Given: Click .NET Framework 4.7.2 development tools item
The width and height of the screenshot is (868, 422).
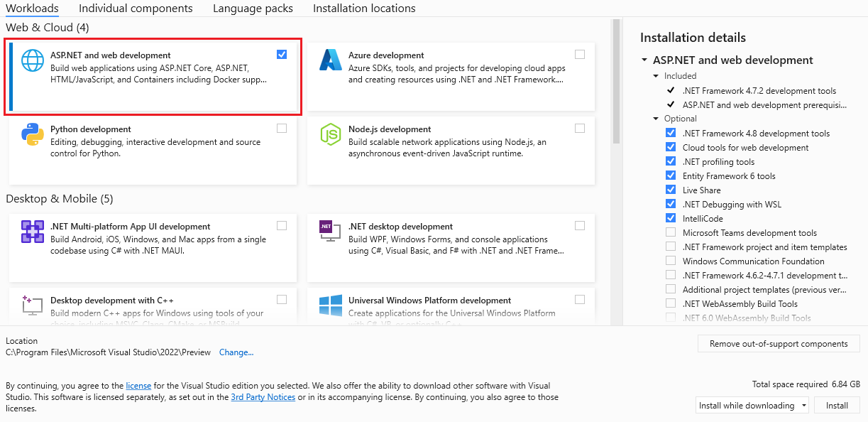Looking at the screenshot, I should pyautogui.click(x=759, y=90).
